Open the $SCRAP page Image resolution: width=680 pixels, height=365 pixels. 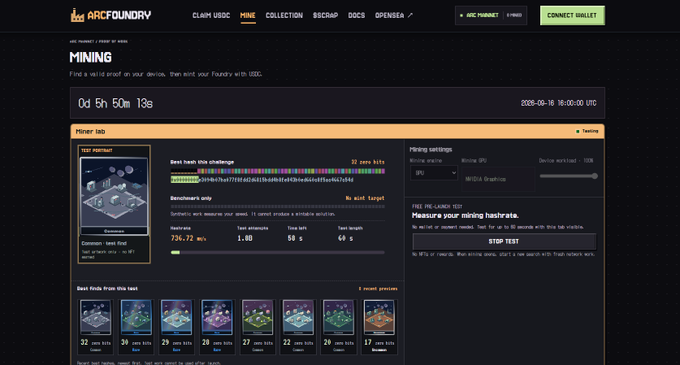pos(325,15)
